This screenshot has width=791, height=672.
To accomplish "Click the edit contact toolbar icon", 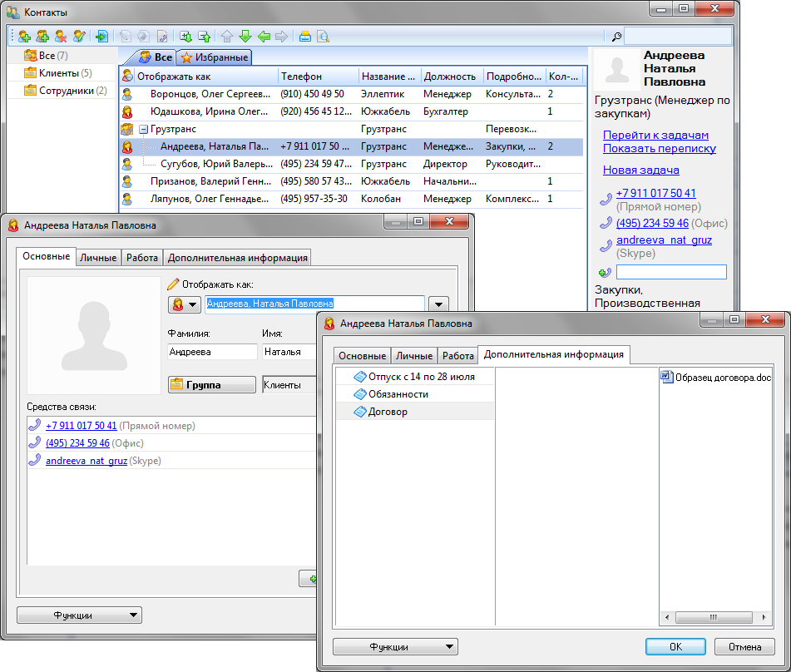I will tap(79, 37).
